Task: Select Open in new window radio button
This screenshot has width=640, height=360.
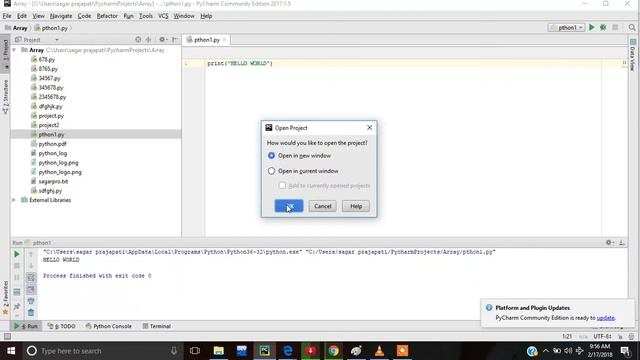Action: (271, 156)
